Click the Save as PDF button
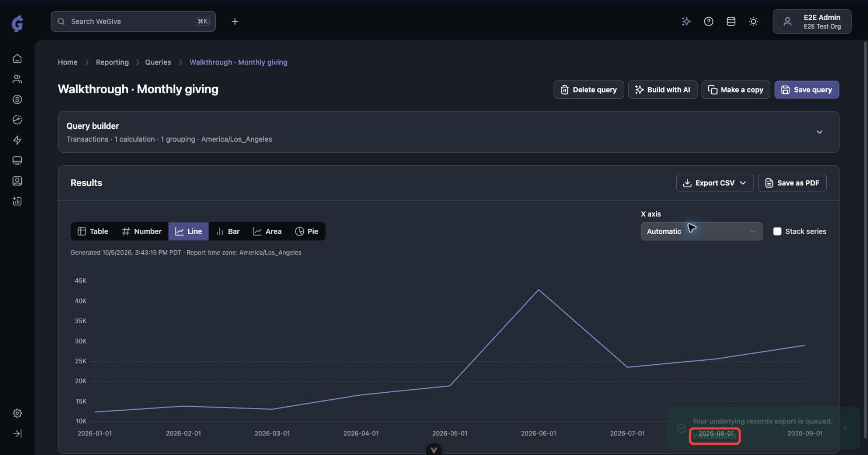This screenshot has height=455, width=868. (x=792, y=183)
